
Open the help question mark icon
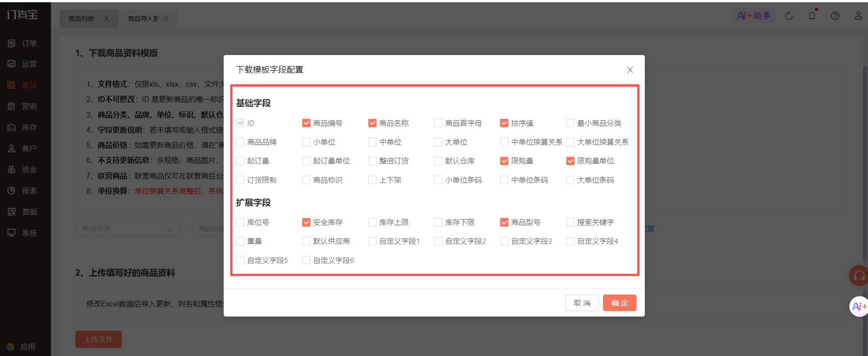click(835, 16)
